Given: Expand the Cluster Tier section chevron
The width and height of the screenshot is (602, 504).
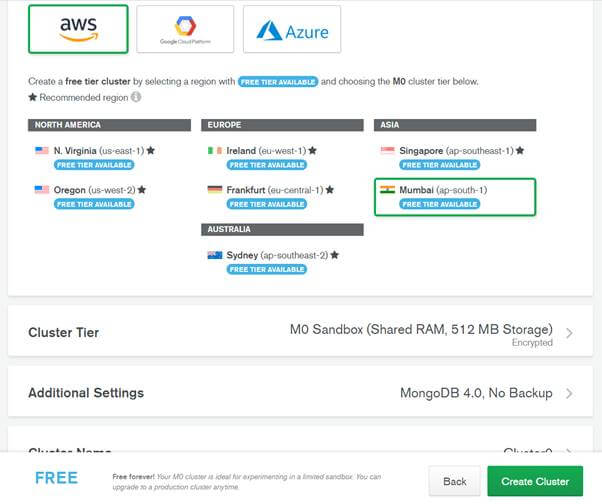Looking at the screenshot, I should (x=569, y=333).
